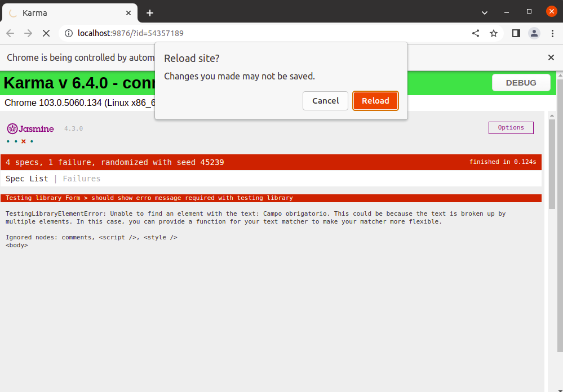This screenshot has width=563, height=392.
Task: Click the inner page scrollbar thumb
Action: click(x=552, y=164)
